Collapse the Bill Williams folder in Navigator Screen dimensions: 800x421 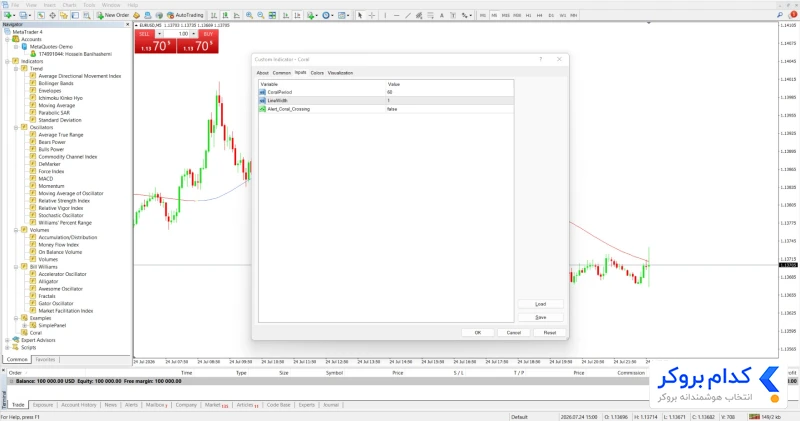point(16,266)
